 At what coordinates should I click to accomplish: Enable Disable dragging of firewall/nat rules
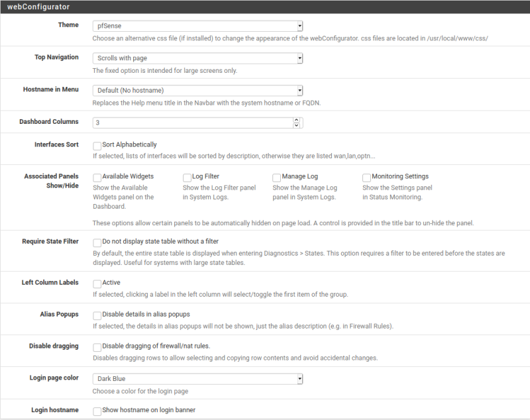click(97, 347)
